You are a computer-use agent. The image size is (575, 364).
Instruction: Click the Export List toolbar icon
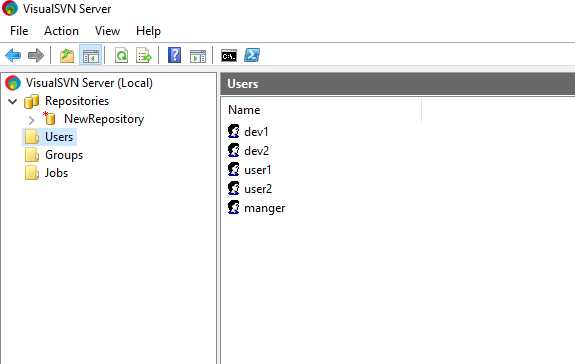(x=144, y=56)
